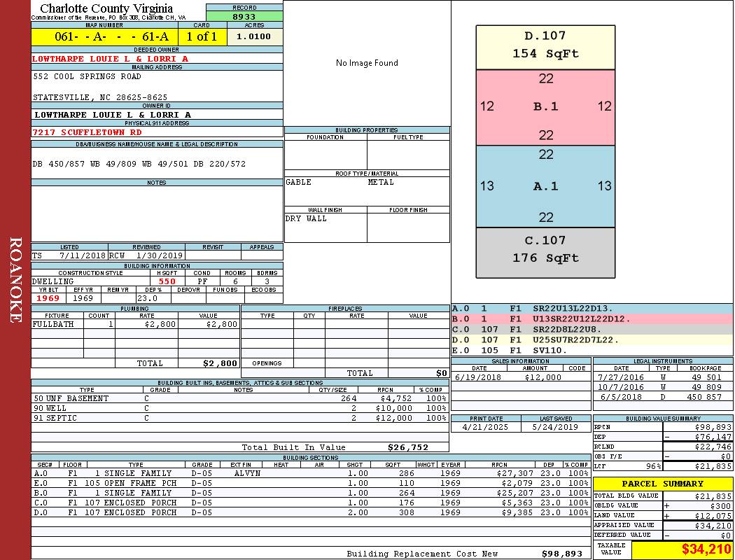Click the D.0 square footage 308
735x560 pixels.
407,512
